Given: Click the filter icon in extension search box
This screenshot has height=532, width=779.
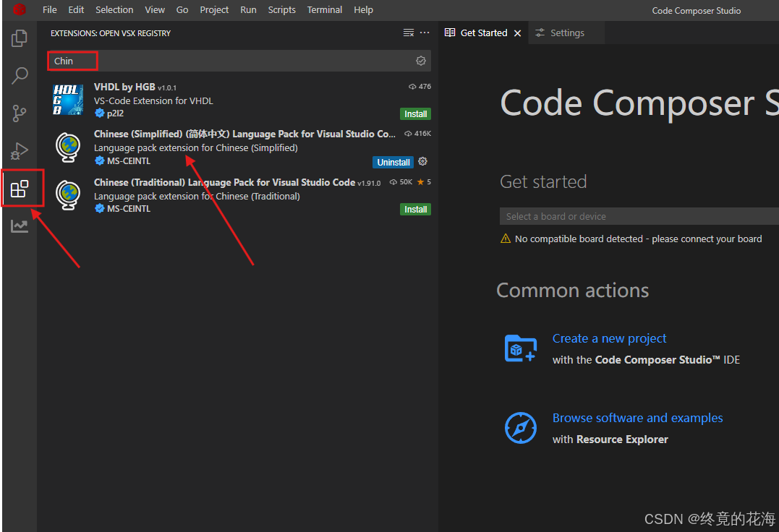Looking at the screenshot, I should [x=421, y=61].
